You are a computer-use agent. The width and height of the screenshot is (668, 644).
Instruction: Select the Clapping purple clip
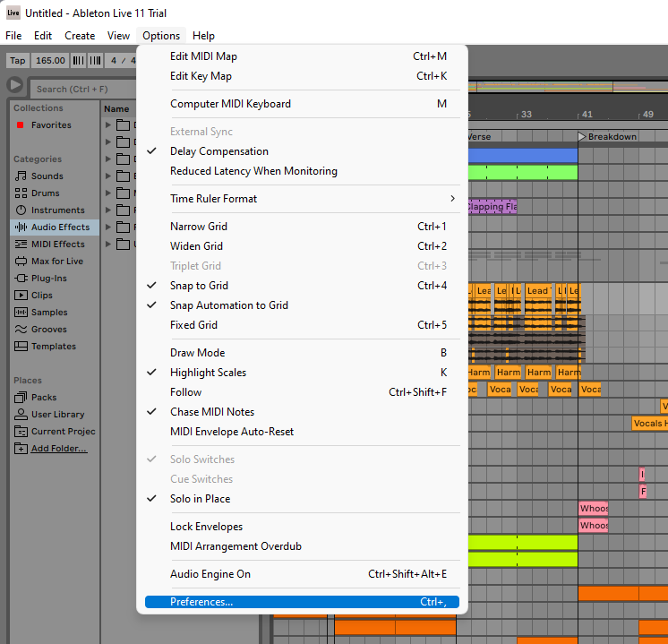(x=492, y=207)
